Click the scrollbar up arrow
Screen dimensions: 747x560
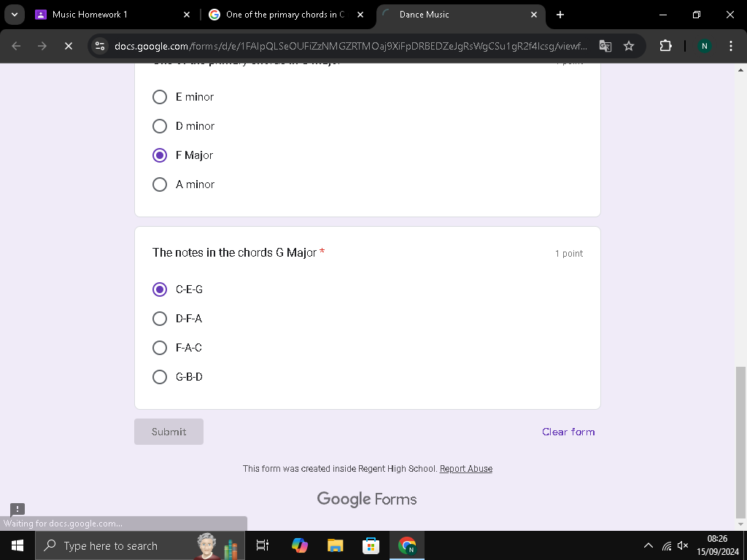(x=740, y=69)
